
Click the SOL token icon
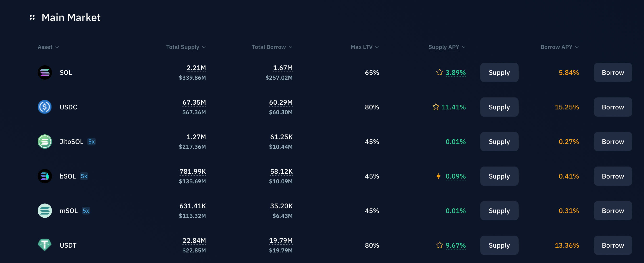click(45, 72)
